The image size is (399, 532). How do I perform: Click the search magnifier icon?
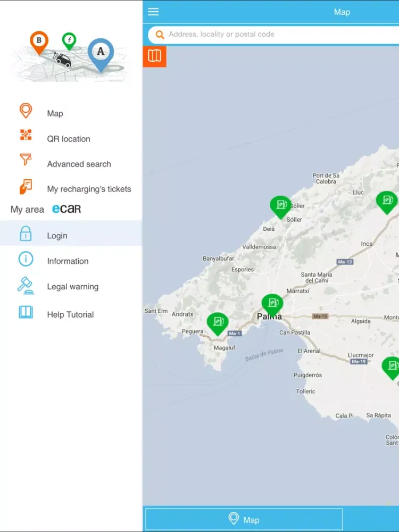click(x=160, y=35)
